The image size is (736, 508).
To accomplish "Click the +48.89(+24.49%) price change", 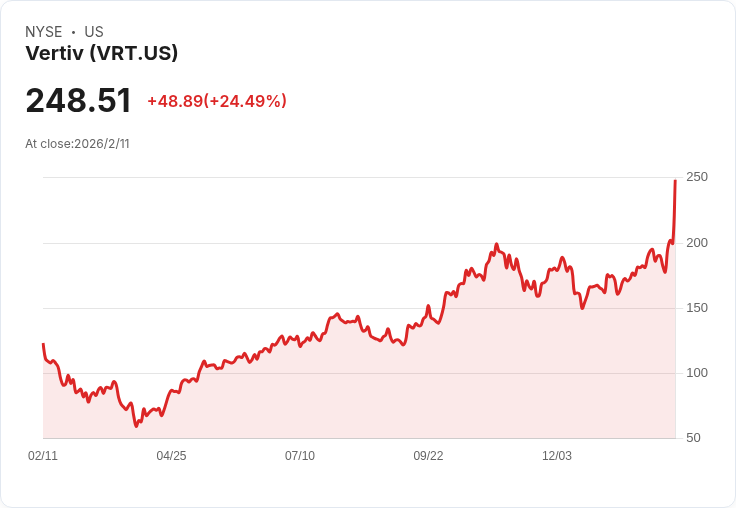I will click(217, 101).
